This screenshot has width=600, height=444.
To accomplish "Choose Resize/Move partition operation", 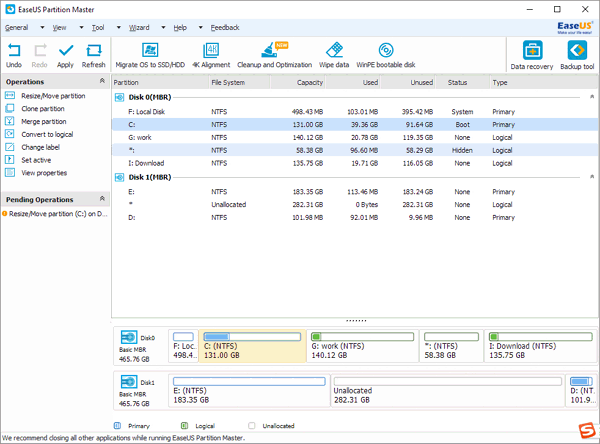I will [53, 96].
